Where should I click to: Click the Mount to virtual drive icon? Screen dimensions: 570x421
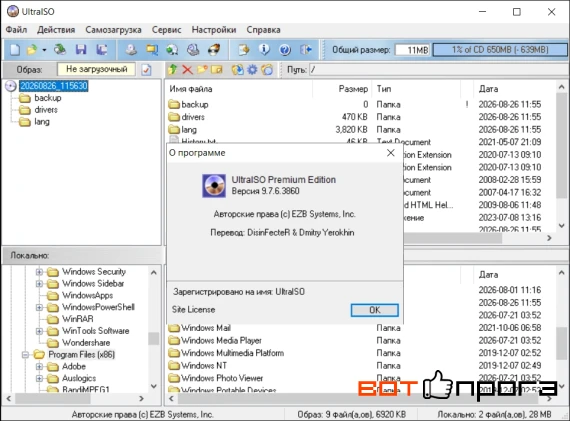pos(193,49)
